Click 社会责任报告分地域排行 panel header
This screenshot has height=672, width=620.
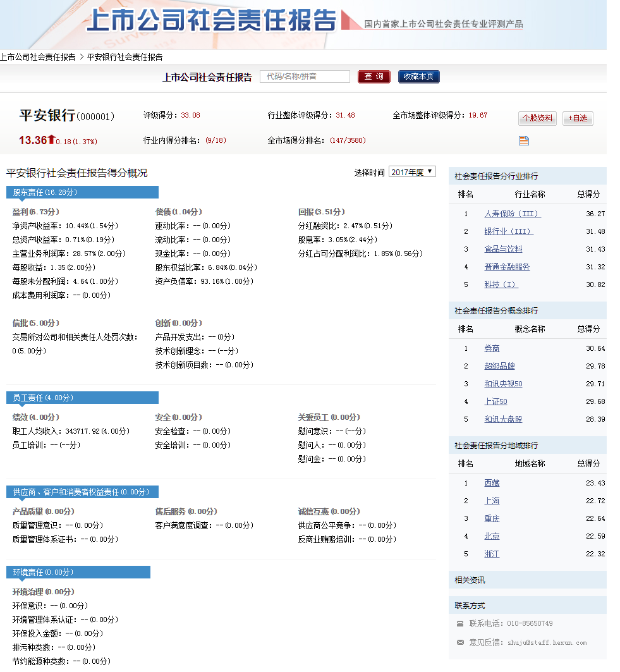tap(528, 445)
